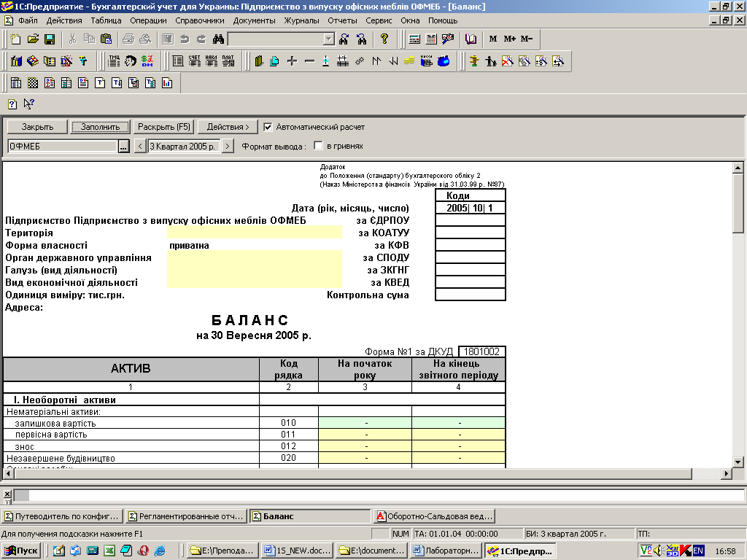Expand the toolbar search combo box dropdown
Image resolution: width=747 pixels, height=560 pixels.
(x=329, y=39)
